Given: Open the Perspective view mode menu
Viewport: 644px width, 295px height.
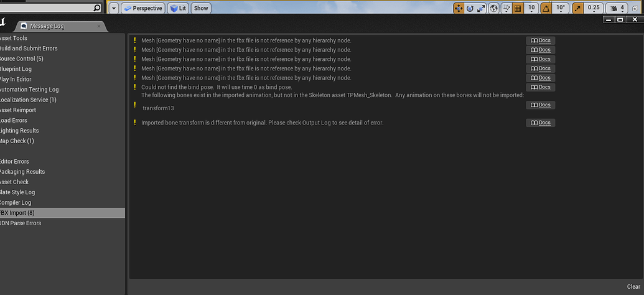Looking at the screenshot, I should tap(142, 8).
